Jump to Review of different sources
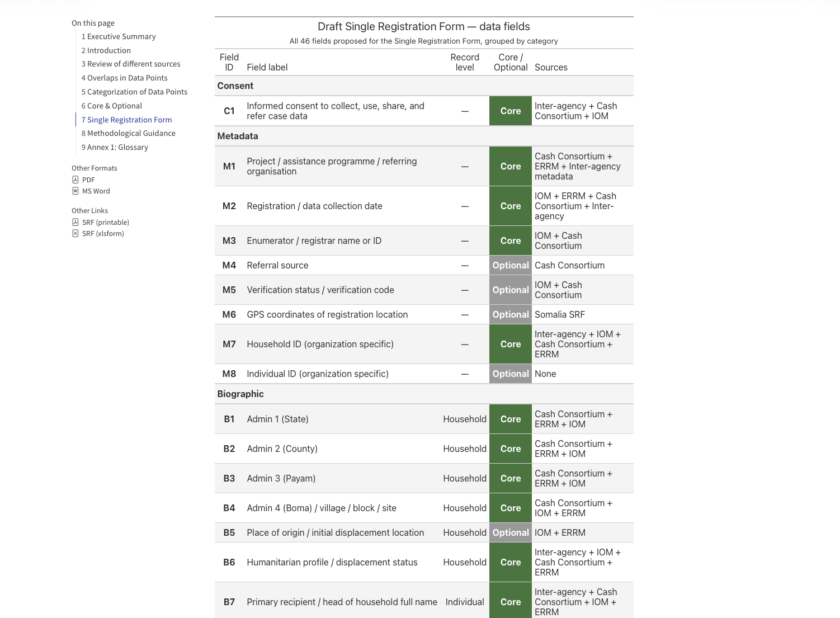840x618 pixels. 131,64
